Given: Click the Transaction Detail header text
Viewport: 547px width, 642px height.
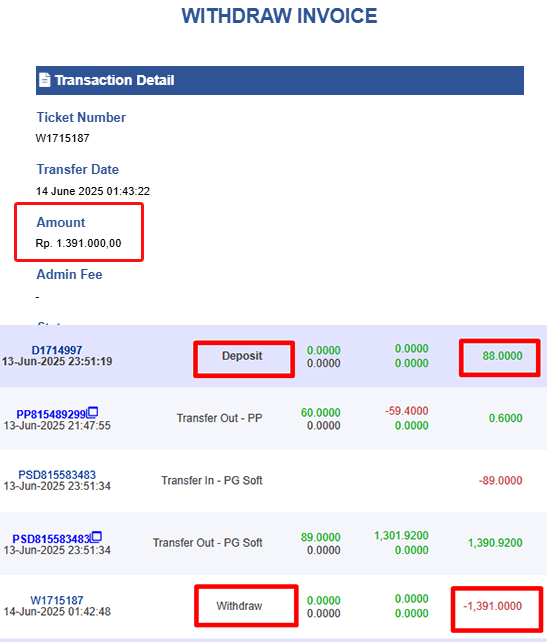Looking at the screenshot, I should click(115, 80).
